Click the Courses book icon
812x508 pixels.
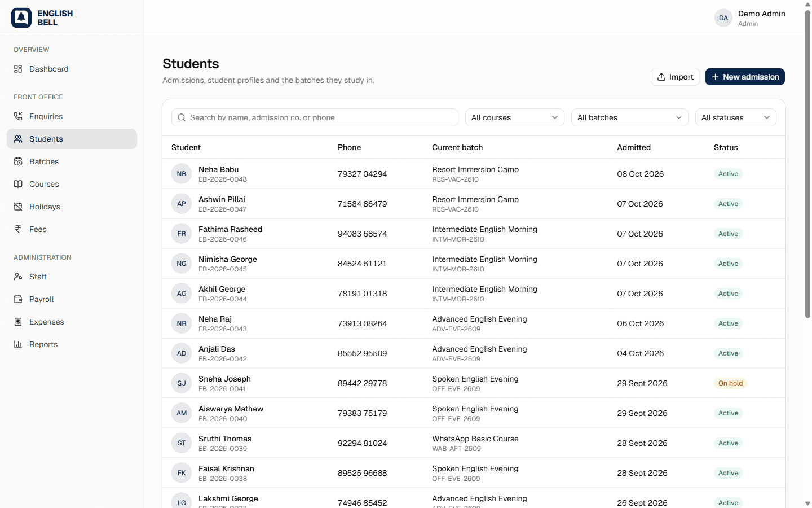click(x=18, y=184)
